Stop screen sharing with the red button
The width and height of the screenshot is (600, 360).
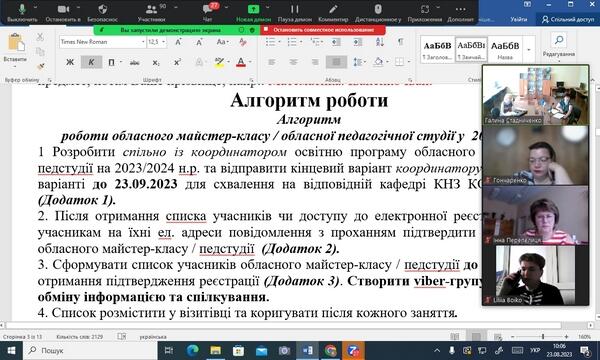323,29
